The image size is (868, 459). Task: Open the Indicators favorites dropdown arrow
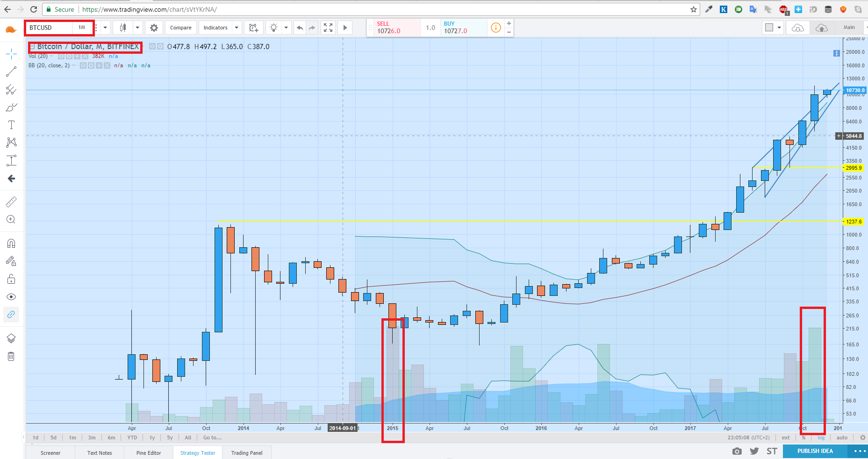(237, 28)
